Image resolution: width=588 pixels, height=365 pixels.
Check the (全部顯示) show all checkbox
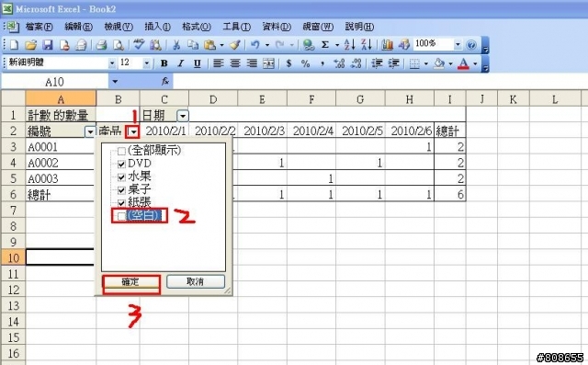[121, 151]
